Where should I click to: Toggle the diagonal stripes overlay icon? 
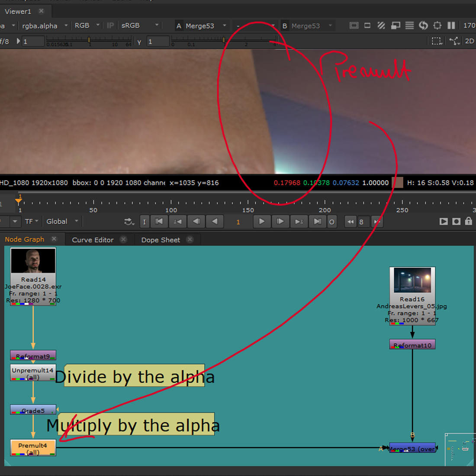tap(381, 26)
